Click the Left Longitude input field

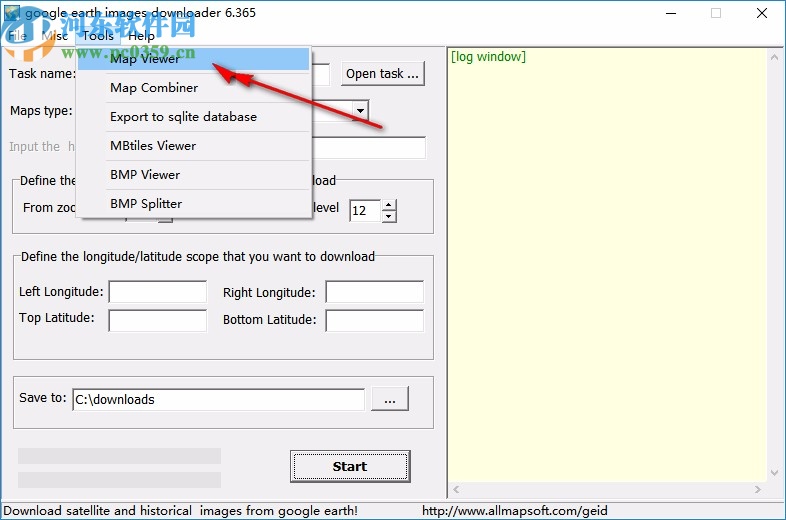point(157,292)
